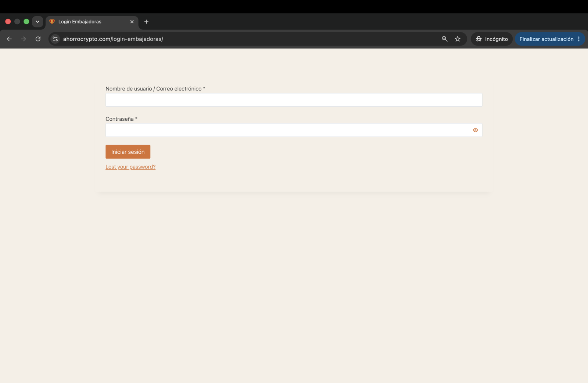
Task: Open Chrome's three-dot menu
Action: pyautogui.click(x=579, y=39)
